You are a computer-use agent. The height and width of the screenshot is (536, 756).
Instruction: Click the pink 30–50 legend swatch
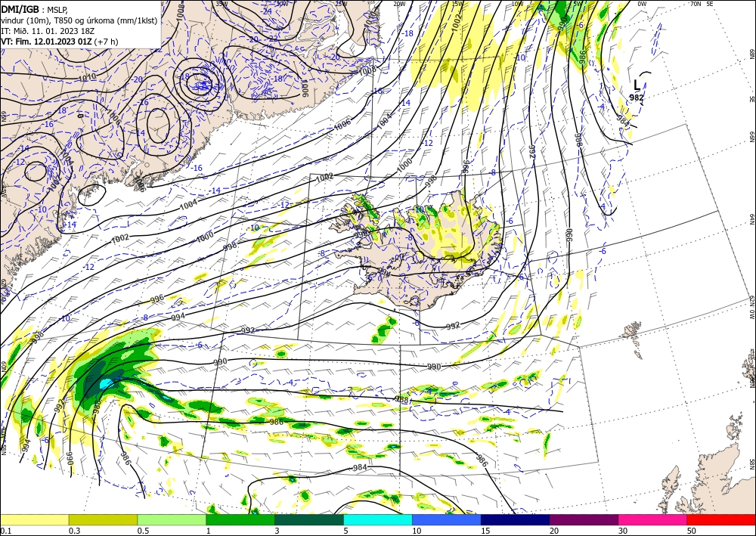(653, 519)
